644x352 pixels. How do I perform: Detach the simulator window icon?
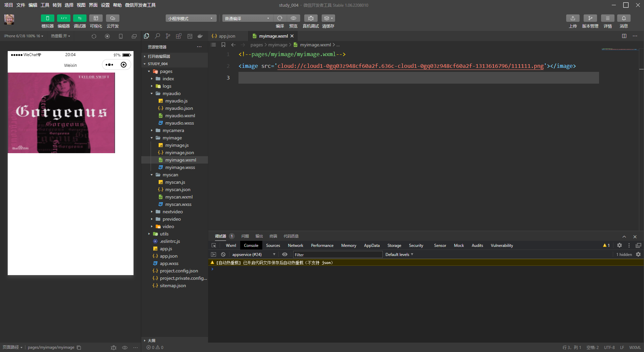(x=134, y=36)
